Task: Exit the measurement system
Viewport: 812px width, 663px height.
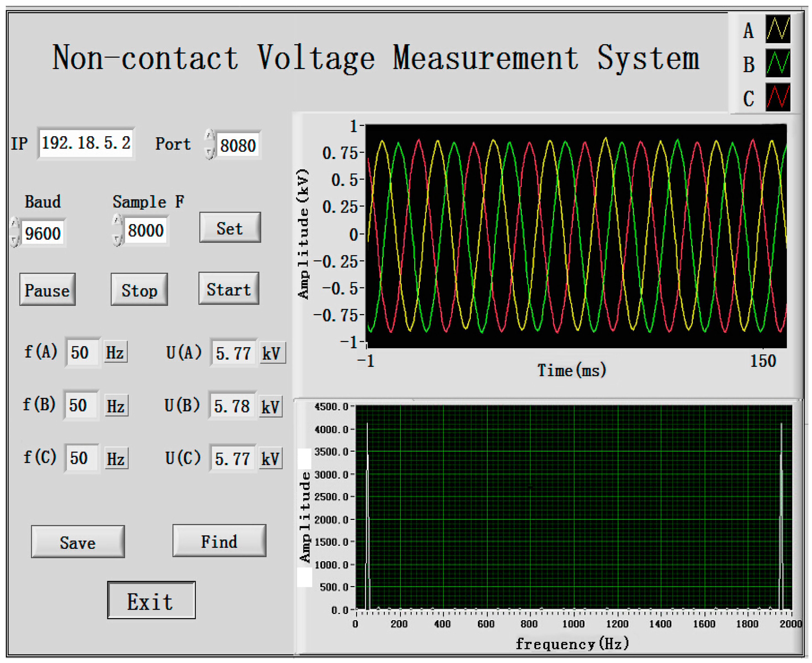Action: pos(151,600)
